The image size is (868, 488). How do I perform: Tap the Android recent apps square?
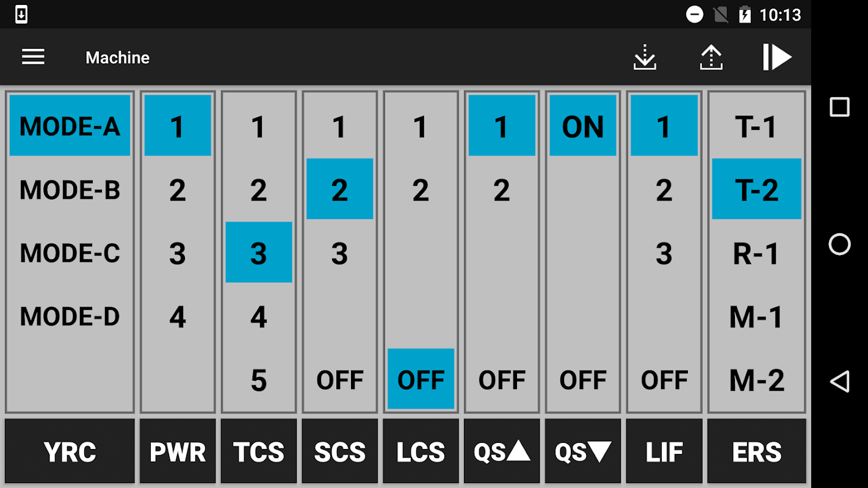coord(839,107)
